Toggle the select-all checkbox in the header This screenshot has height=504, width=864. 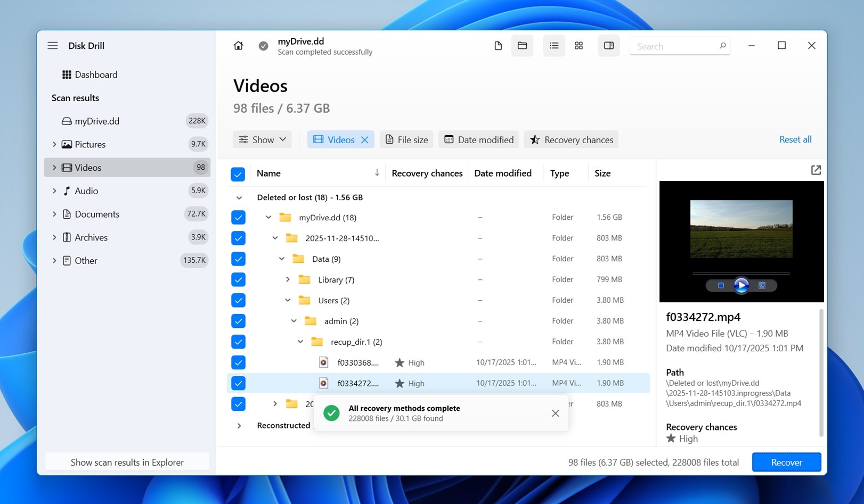coord(238,174)
